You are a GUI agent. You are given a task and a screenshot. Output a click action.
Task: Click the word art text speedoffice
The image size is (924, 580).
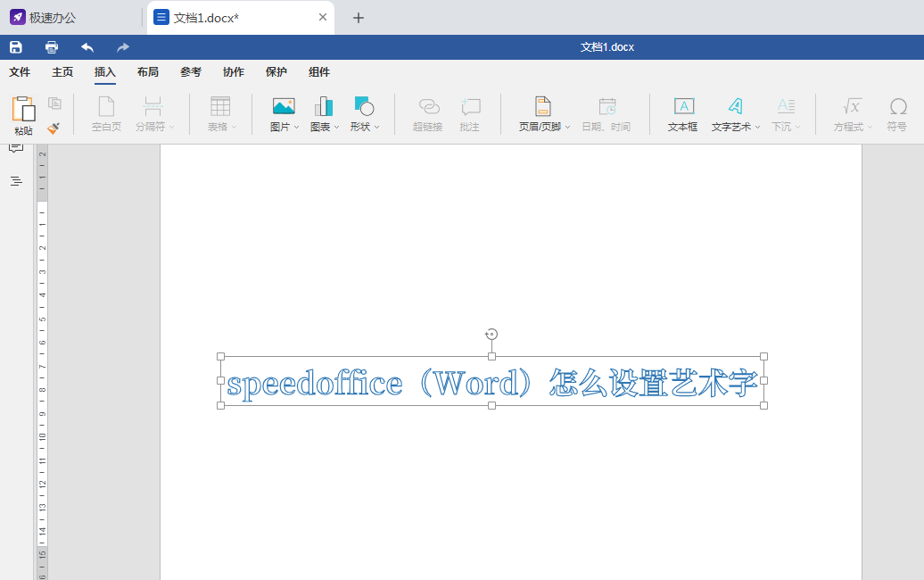point(315,384)
